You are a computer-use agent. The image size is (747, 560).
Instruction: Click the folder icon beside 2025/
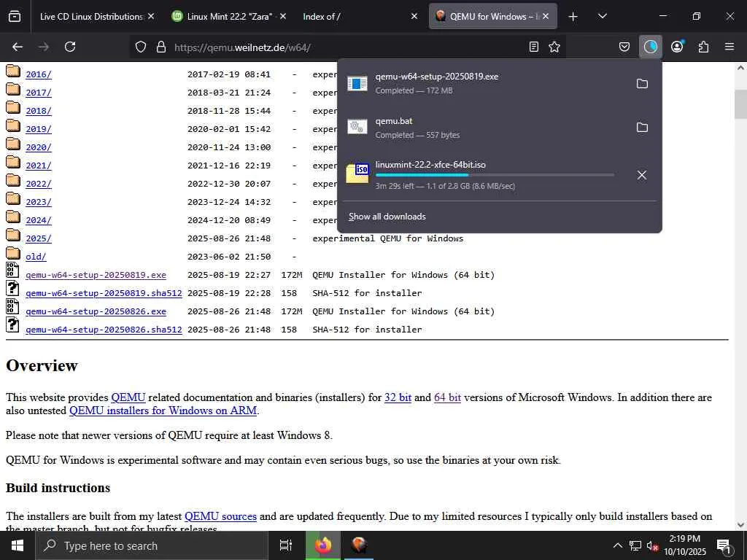13,236
